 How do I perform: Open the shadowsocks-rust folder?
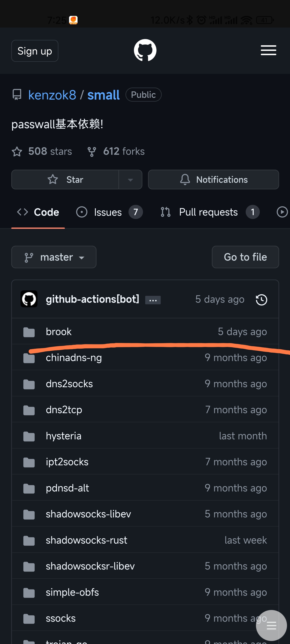tap(86, 540)
